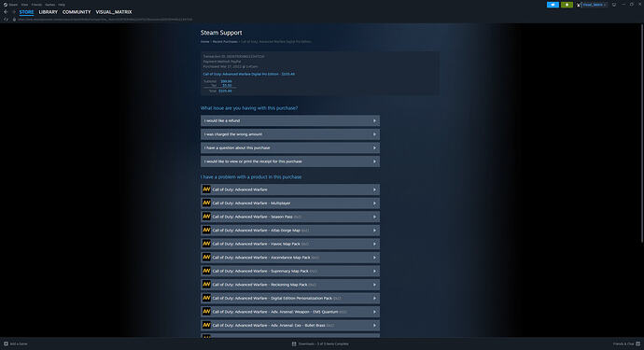Choose Digital Edition Personalization Pack product
This screenshot has height=350, width=644.
pyautogui.click(x=290, y=298)
